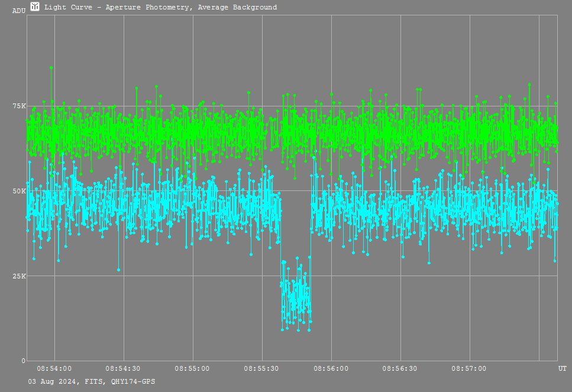
Task: Click the 25K y-axis label
Action: pos(20,276)
